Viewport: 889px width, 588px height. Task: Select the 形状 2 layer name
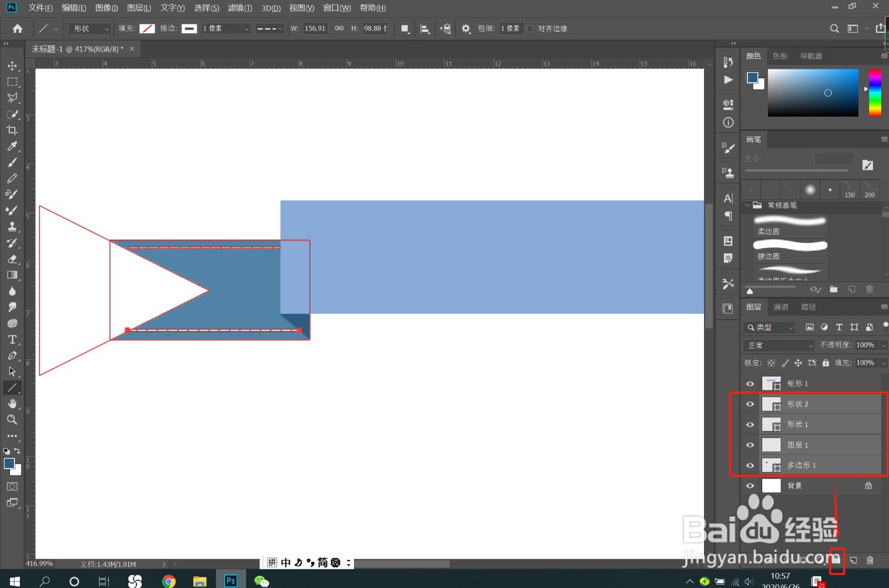click(798, 404)
